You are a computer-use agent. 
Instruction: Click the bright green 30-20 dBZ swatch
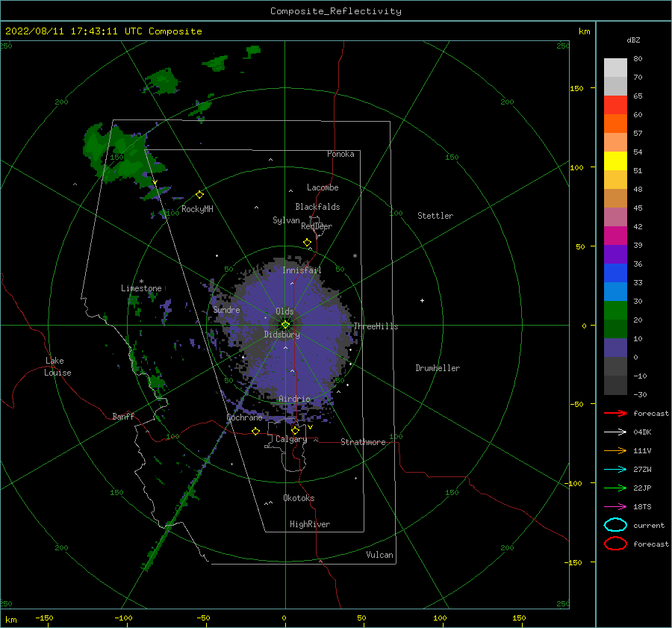tap(615, 311)
